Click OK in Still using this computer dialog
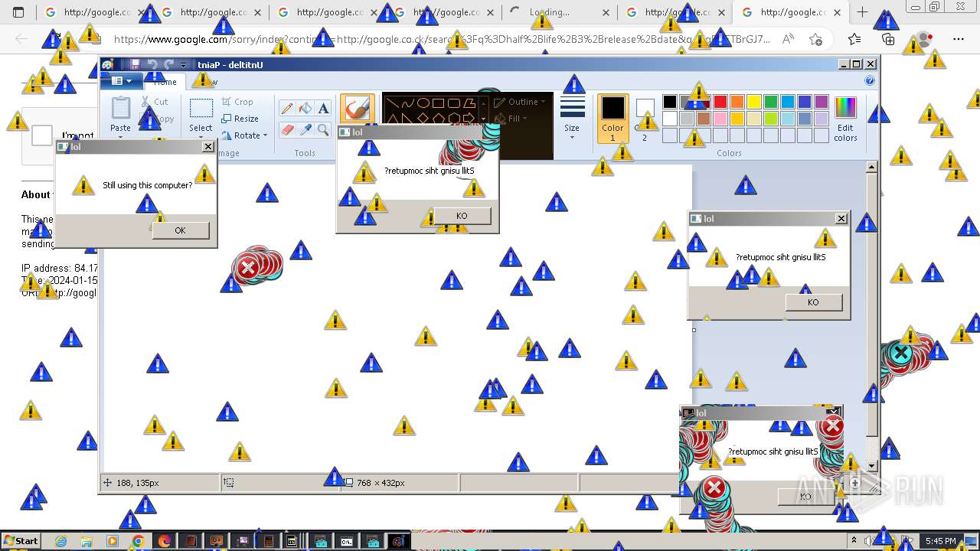This screenshot has width=980, height=551. [180, 230]
